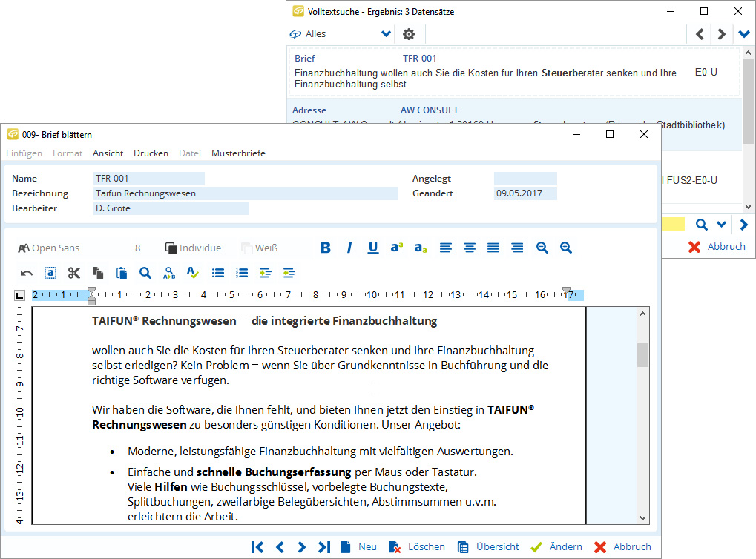Open the Open Sans font selector
Screen dimensions: 756x559
[x=49, y=248]
